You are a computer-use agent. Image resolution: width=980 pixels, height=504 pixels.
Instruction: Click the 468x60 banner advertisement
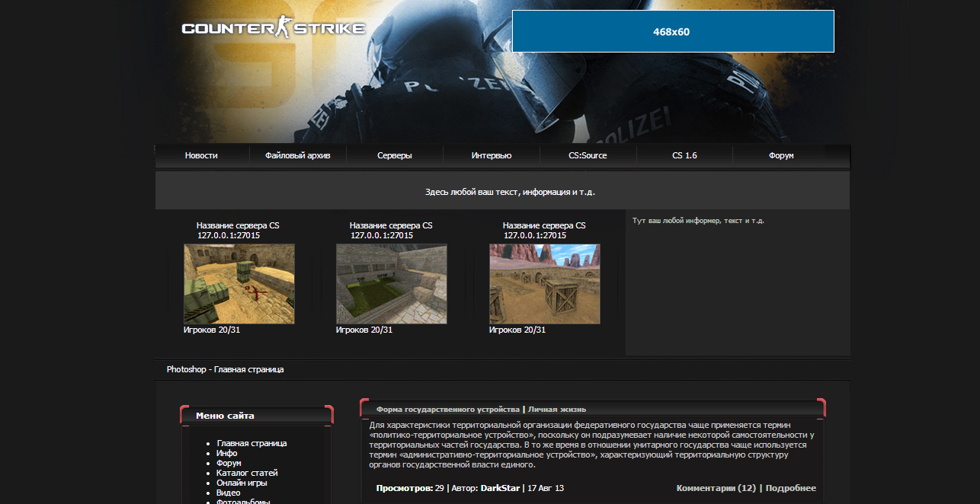(x=673, y=31)
